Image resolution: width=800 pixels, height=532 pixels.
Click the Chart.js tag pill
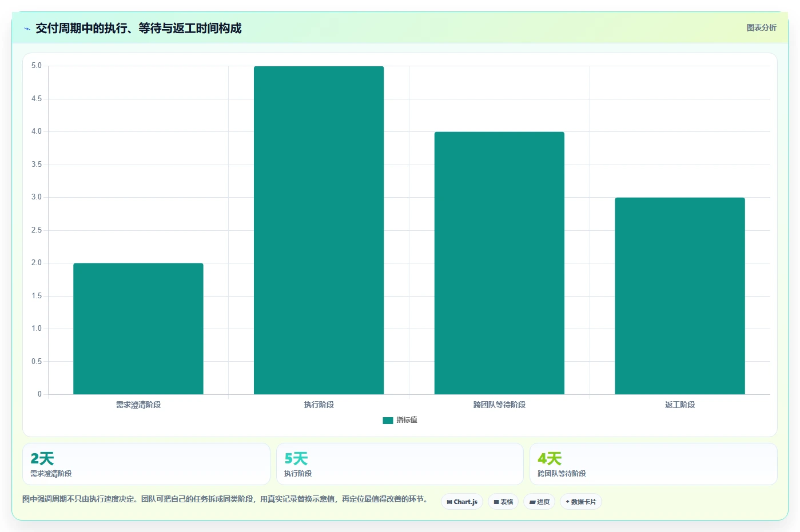pos(462,502)
